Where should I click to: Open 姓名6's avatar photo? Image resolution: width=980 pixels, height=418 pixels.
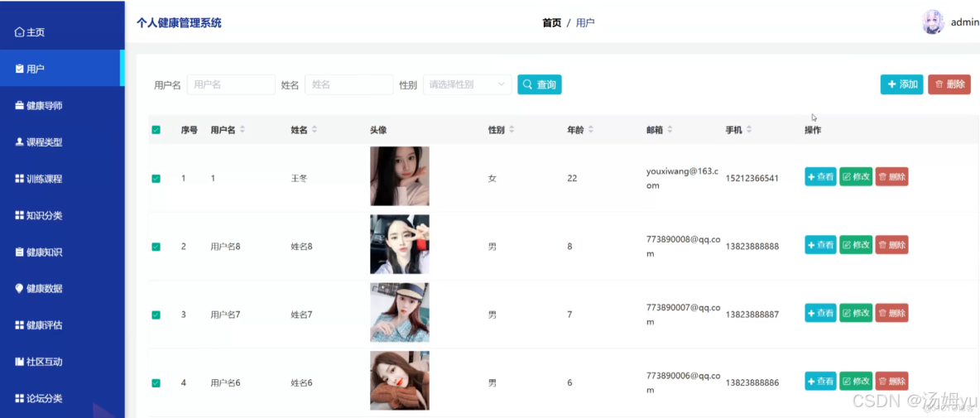(x=400, y=381)
